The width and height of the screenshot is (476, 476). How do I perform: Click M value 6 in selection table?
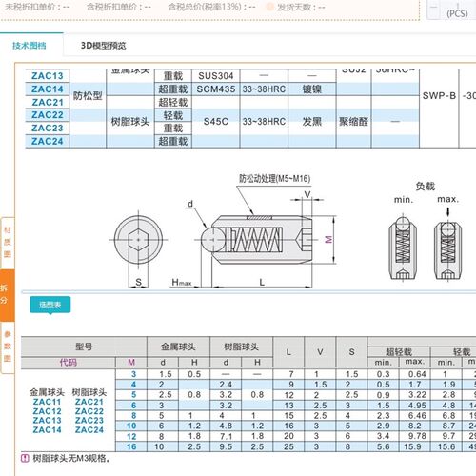pyautogui.click(x=133, y=406)
